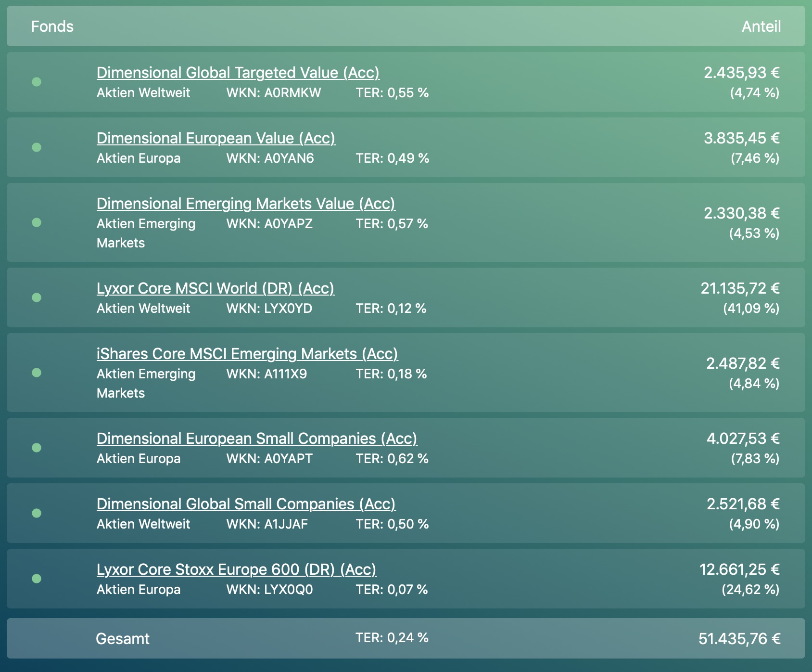Follow Lyxor Core Stoxx Europe 600 link

pos(236,569)
